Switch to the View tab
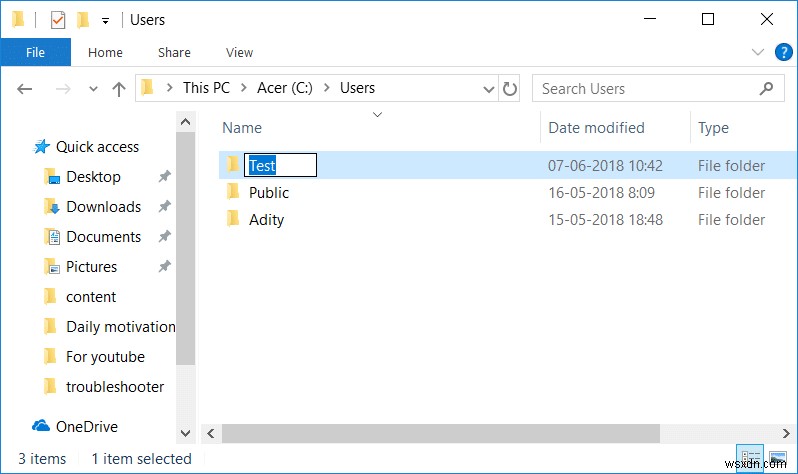This screenshot has height=474, width=798. pos(239,53)
